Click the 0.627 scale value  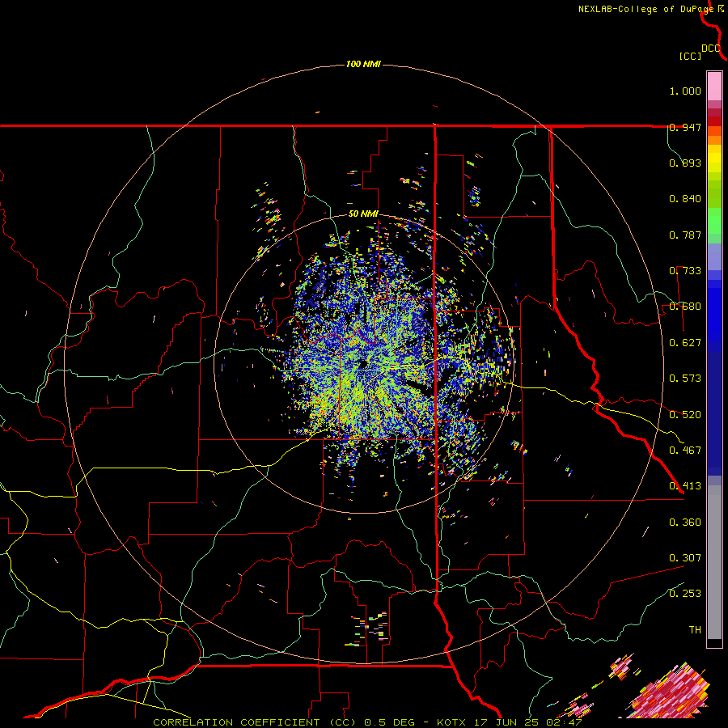pos(685,343)
